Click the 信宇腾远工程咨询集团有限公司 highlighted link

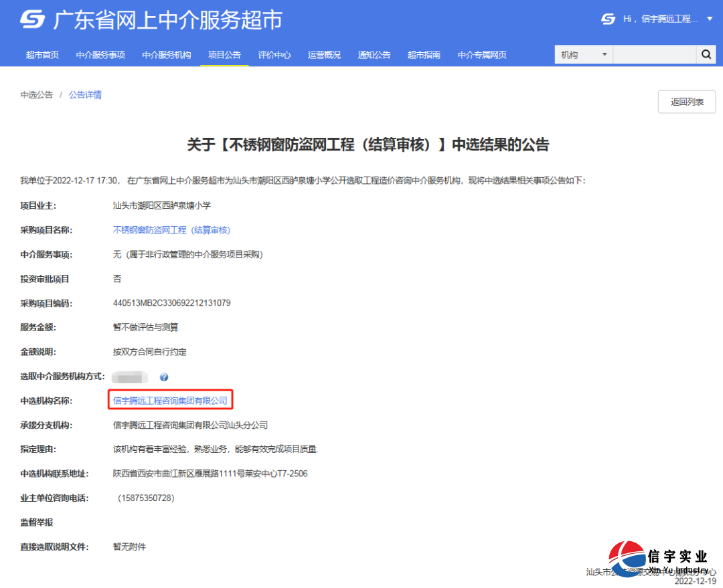coord(171,399)
